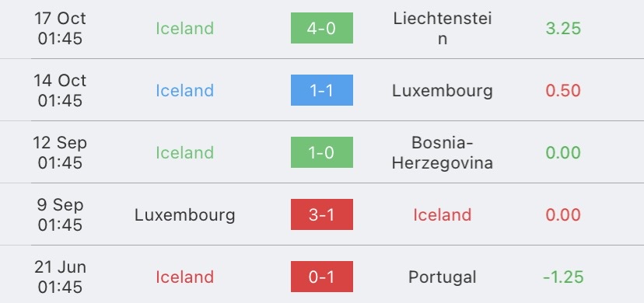Select Iceland in the 12 Sep row
This screenshot has width=644, height=303.
coord(185,152)
